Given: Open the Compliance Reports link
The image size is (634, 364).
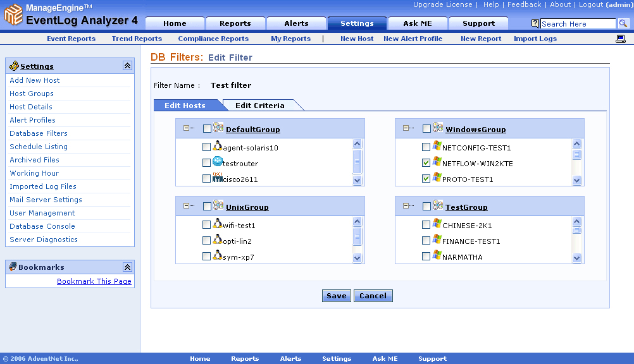Looking at the screenshot, I should pyautogui.click(x=213, y=39).
